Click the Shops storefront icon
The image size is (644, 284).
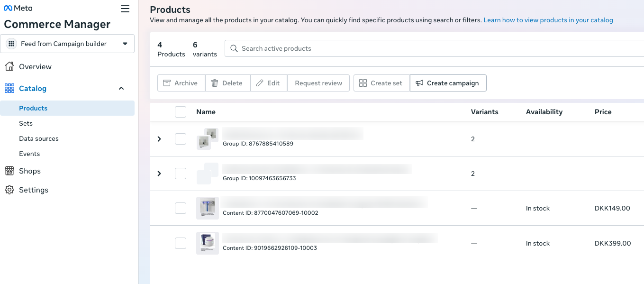point(9,171)
